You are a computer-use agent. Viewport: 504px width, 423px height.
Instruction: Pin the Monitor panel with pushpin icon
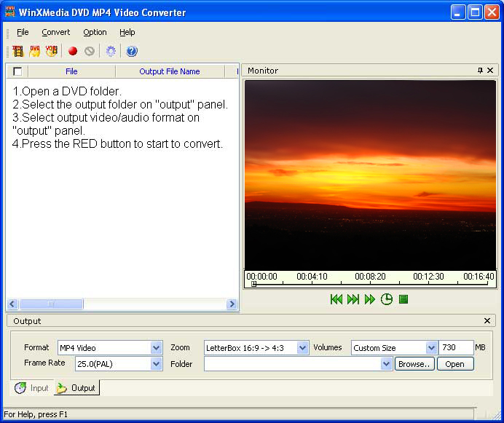[480, 71]
